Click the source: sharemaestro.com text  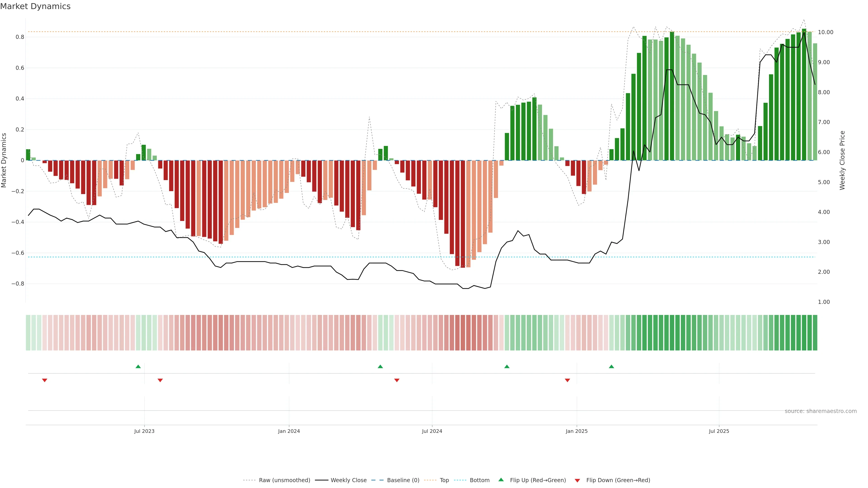(821, 411)
